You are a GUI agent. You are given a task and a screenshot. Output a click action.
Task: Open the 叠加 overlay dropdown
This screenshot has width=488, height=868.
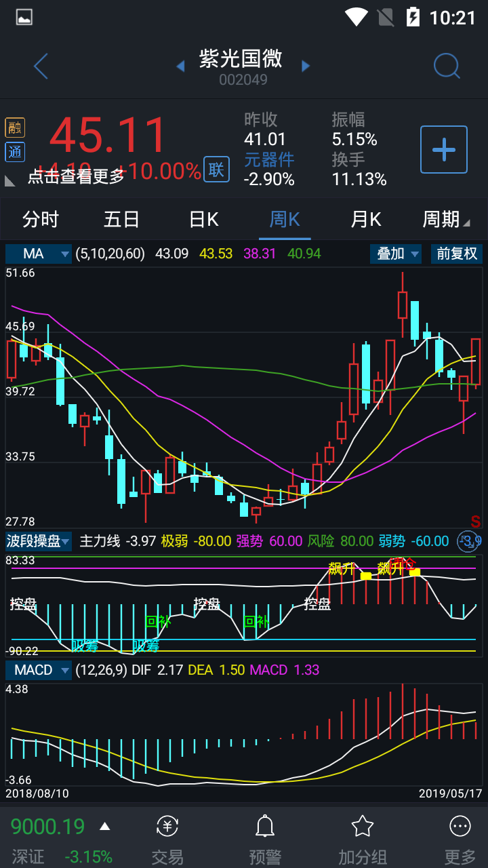(x=396, y=254)
